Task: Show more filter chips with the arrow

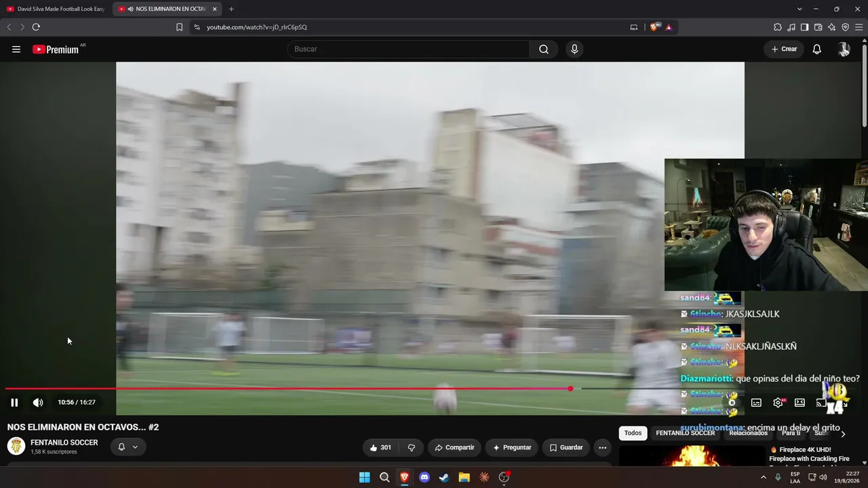Action: tap(843, 434)
